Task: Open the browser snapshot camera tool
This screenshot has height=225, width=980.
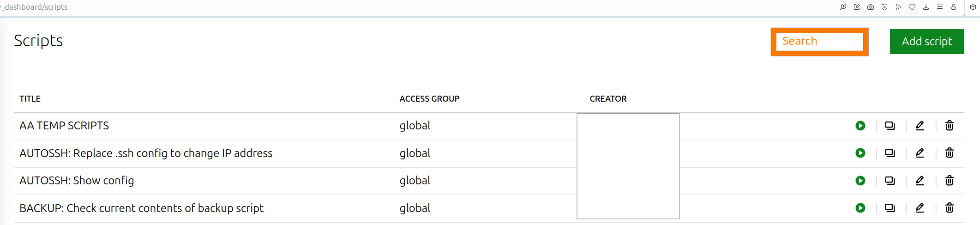Action: click(870, 7)
